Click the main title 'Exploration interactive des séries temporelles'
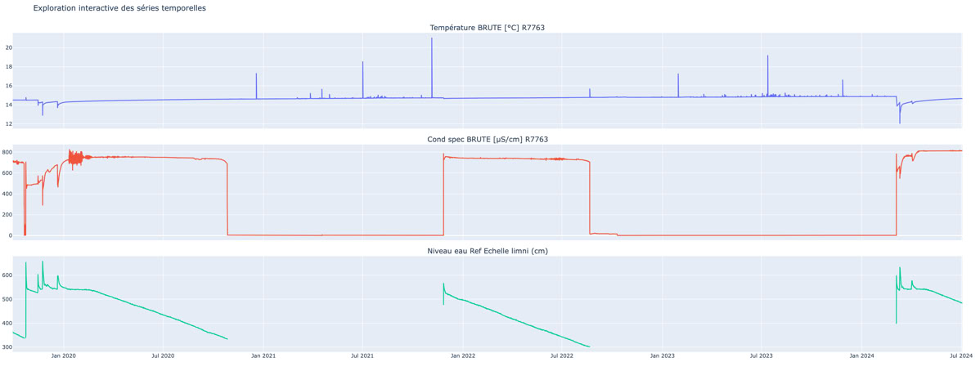The height and width of the screenshot is (371, 980). click(119, 8)
